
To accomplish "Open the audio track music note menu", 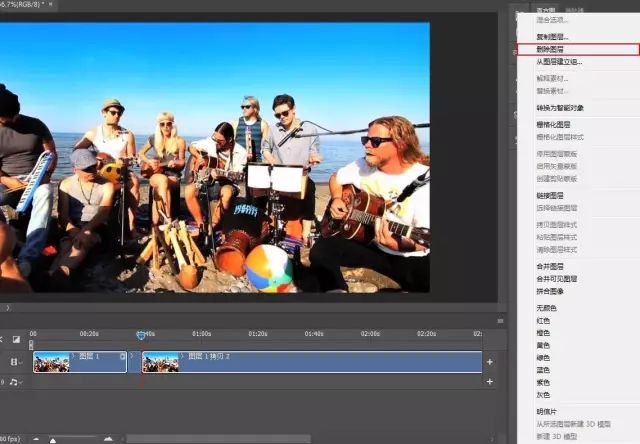I will [x=15, y=382].
